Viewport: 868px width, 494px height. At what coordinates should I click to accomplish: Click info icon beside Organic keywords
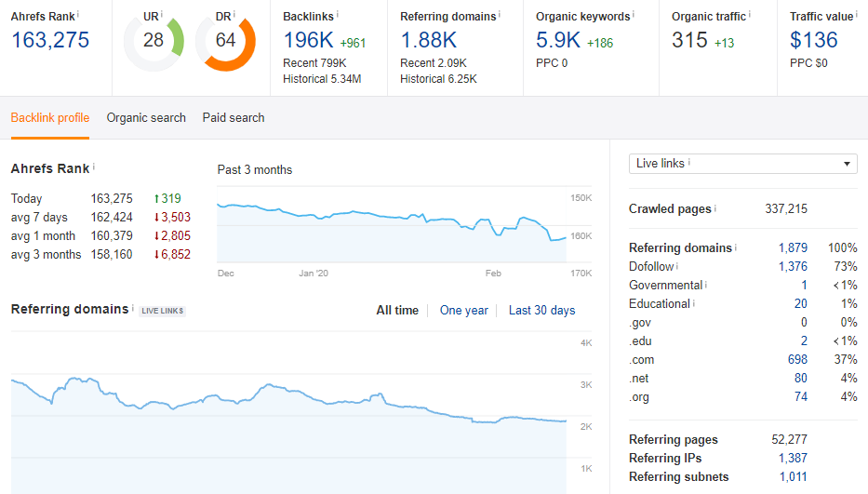pos(634,14)
